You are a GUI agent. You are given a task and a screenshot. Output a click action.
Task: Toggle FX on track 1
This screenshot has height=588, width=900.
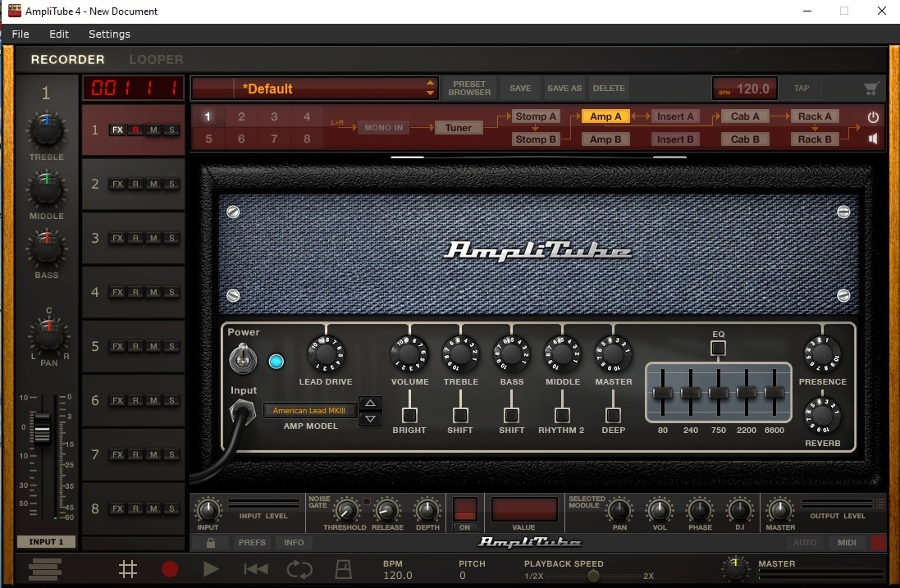[117, 130]
